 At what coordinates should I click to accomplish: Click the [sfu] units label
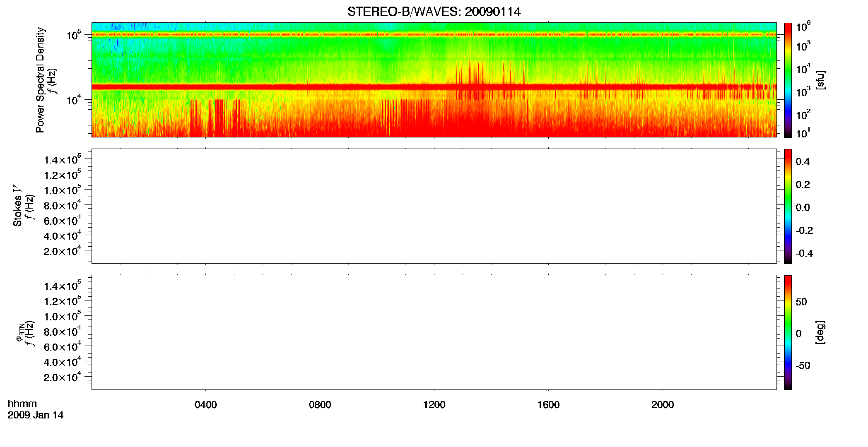(x=820, y=80)
